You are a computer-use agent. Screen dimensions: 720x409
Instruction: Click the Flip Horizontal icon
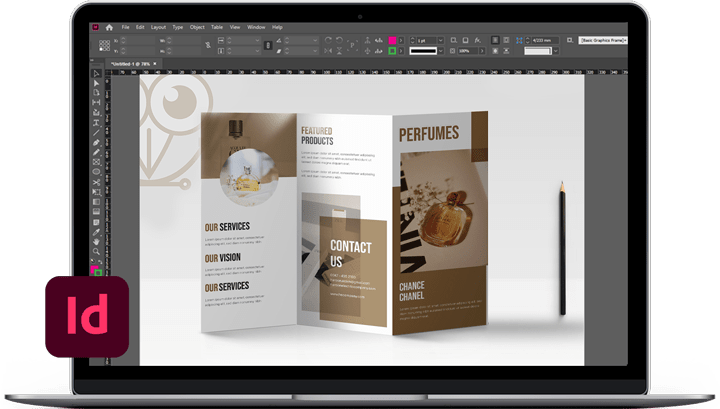click(x=328, y=51)
